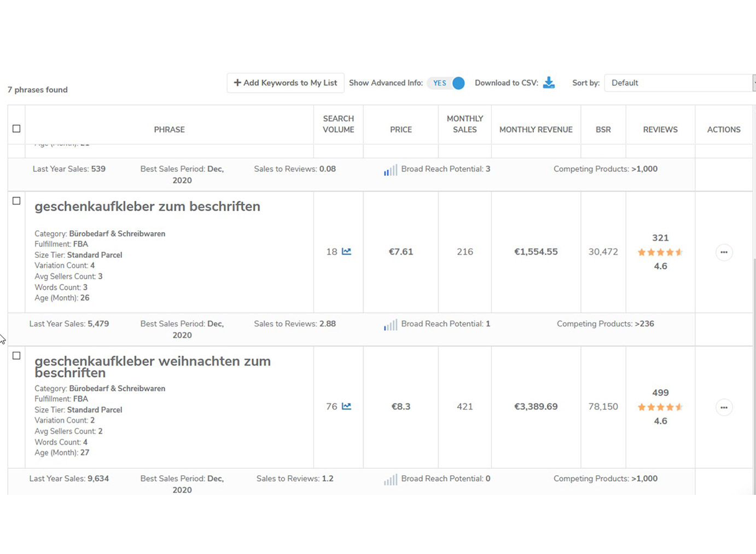Click Last Year Sales: 539
This screenshot has width=756, height=554.
coord(69,169)
